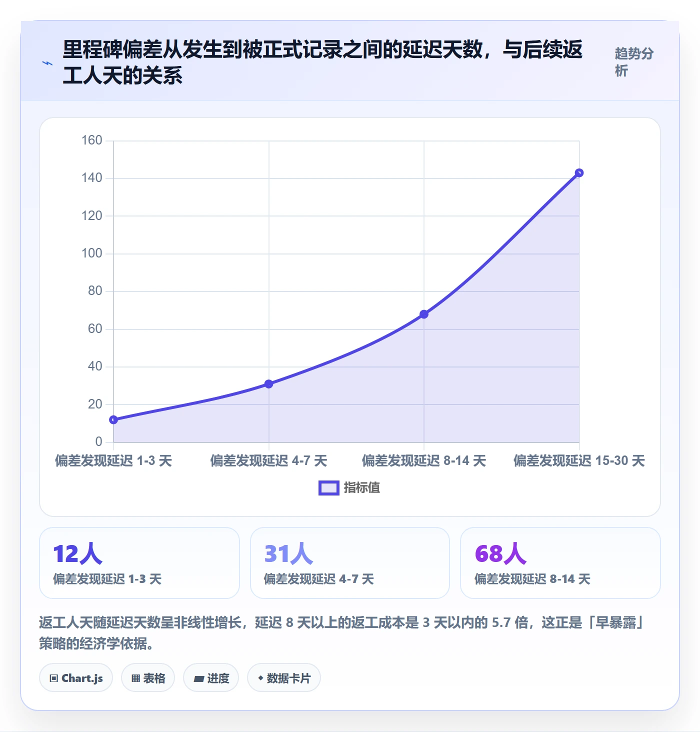Click the summary paragraph starting 返工人天随延迟
The image size is (700, 732).
coord(342,633)
